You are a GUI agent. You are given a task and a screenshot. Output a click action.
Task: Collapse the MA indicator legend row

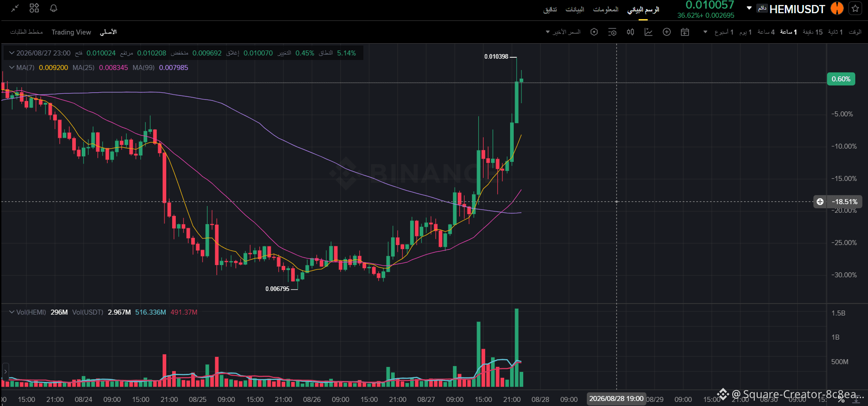tap(12, 68)
